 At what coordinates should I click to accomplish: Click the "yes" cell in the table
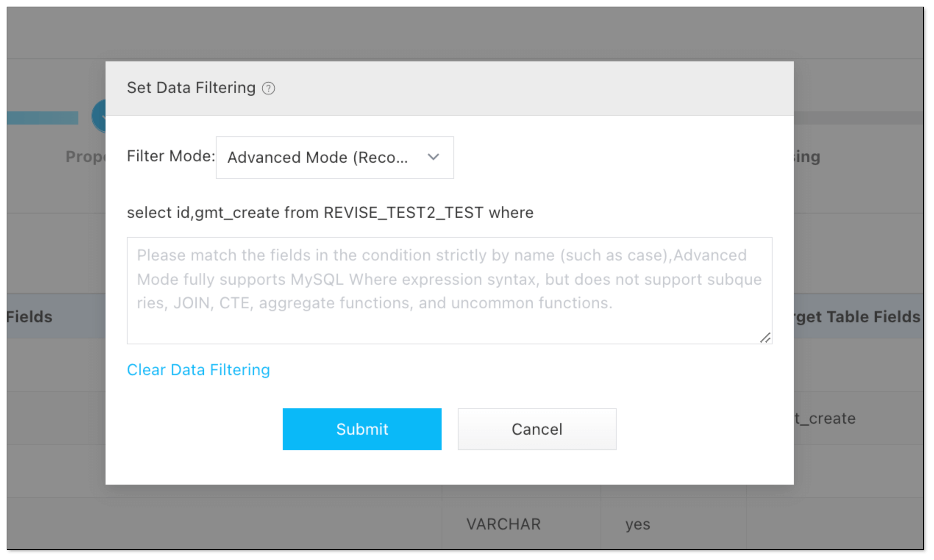(x=638, y=524)
